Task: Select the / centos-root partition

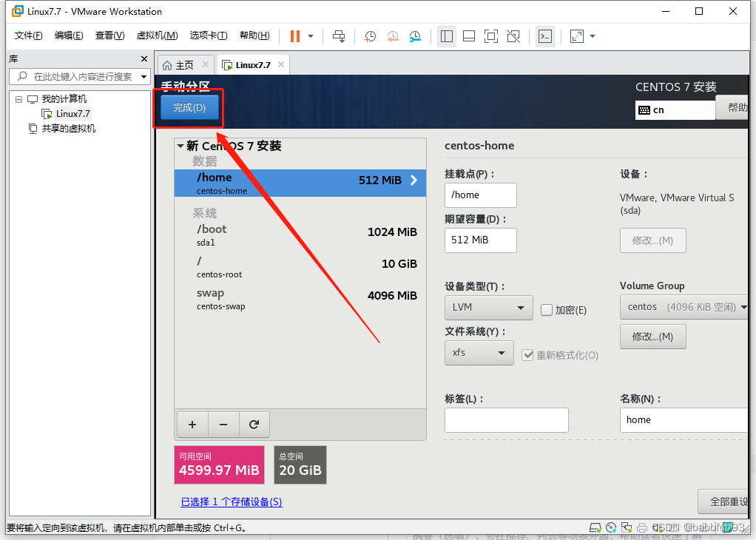Action: point(300,266)
